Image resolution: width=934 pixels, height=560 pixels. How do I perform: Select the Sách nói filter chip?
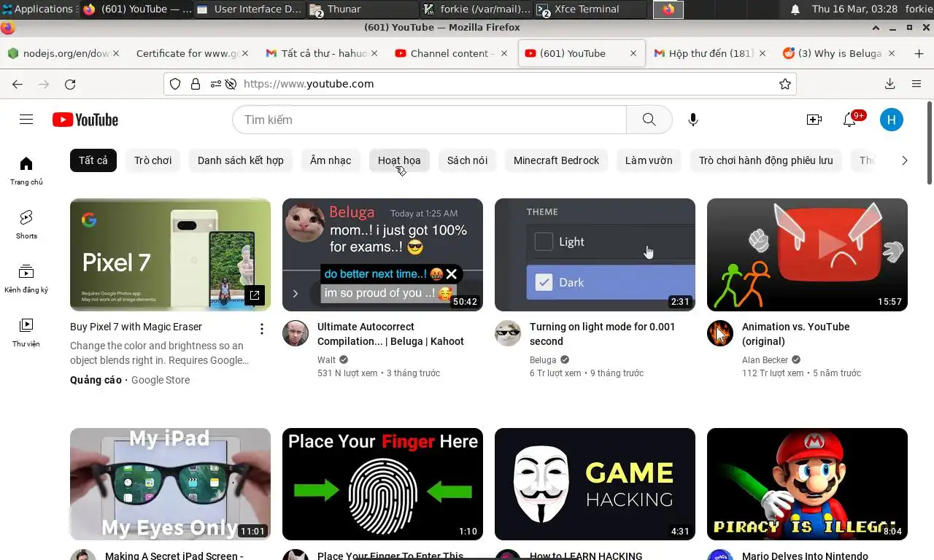467,160
